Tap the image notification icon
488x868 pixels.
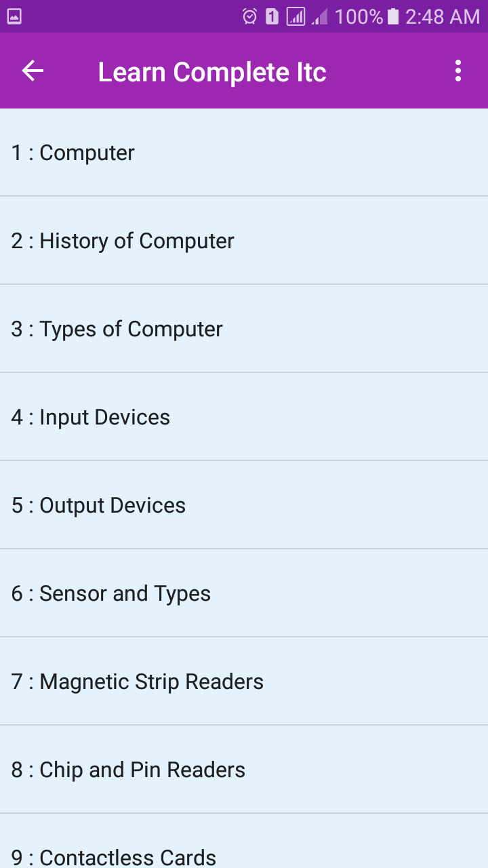14,16
